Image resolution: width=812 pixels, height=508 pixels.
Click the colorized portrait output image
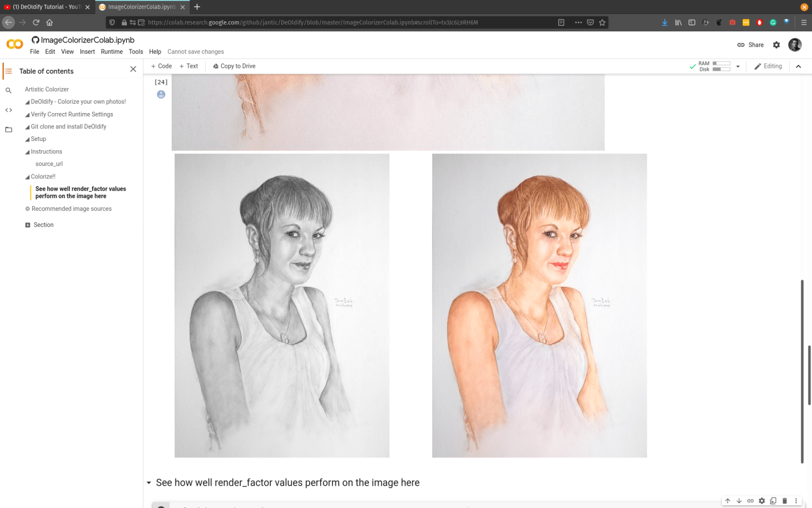pos(539,305)
